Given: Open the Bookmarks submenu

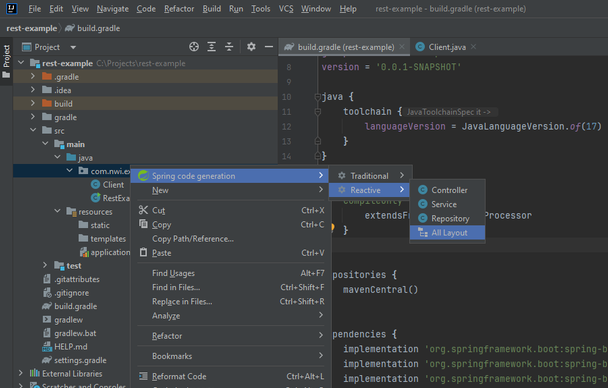Looking at the screenshot, I should [230, 356].
